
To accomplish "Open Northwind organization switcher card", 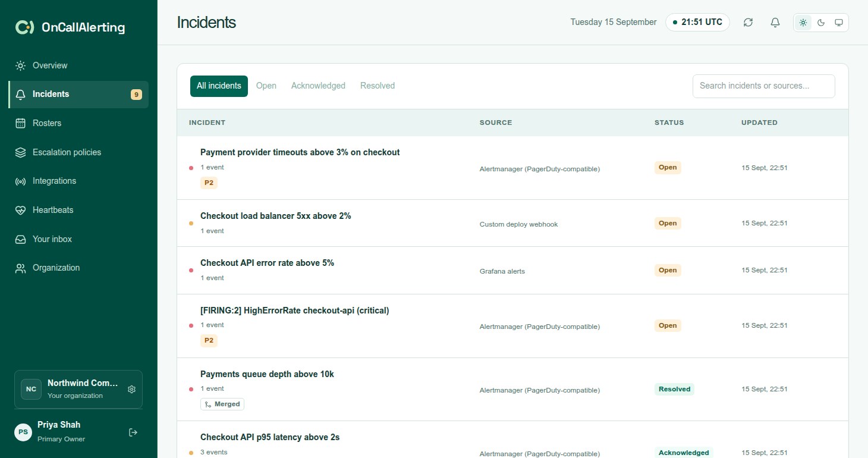I will (78, 390).
